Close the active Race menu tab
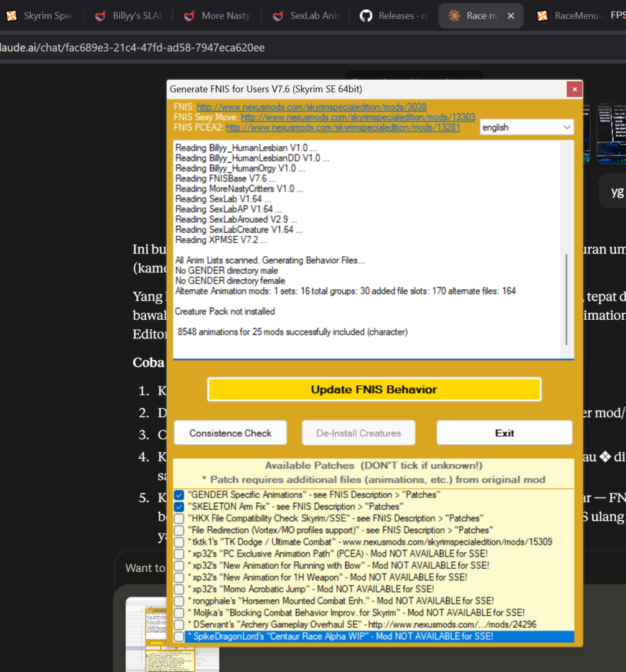The height and width of the screenshot is (672, 626). click(511, 16)
